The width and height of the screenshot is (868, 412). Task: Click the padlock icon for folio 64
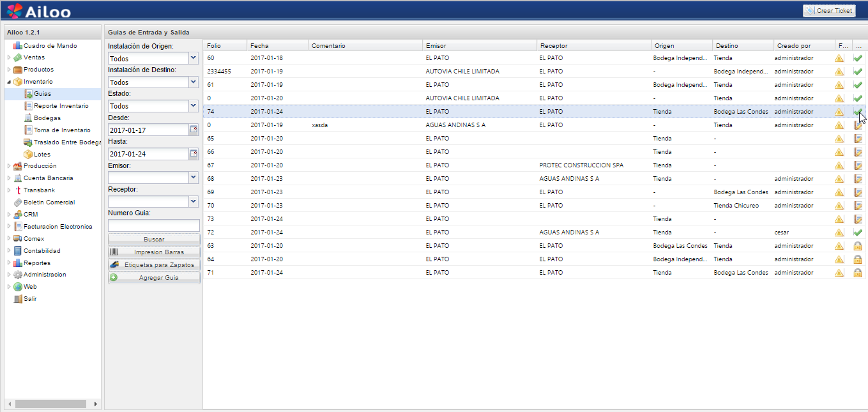click(x=858, y=259)
